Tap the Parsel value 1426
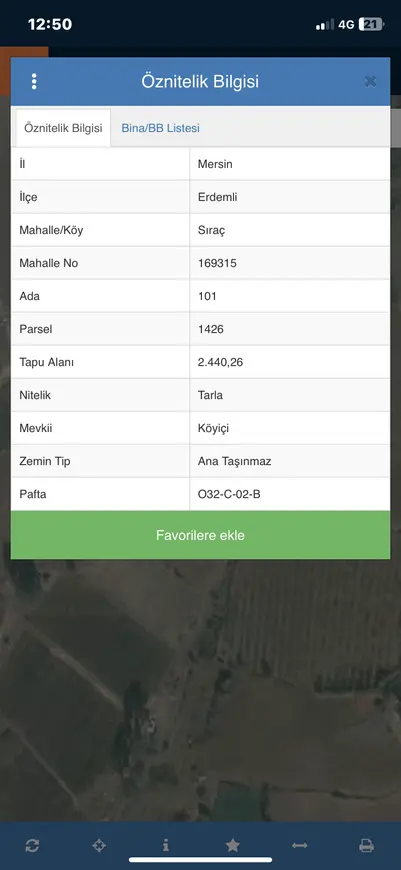Image resolution: width=401 pixels, height=870 pixels. point(211,329)
